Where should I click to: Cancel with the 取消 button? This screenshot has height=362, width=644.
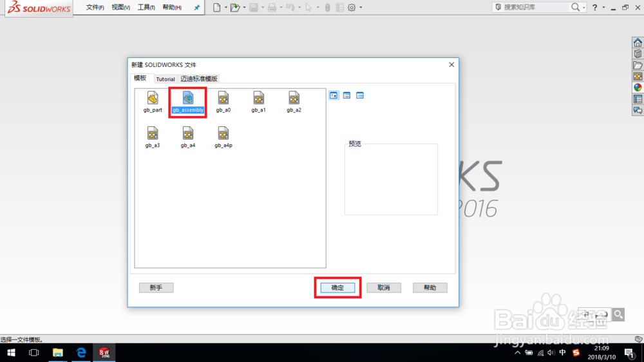coord(384,288)
